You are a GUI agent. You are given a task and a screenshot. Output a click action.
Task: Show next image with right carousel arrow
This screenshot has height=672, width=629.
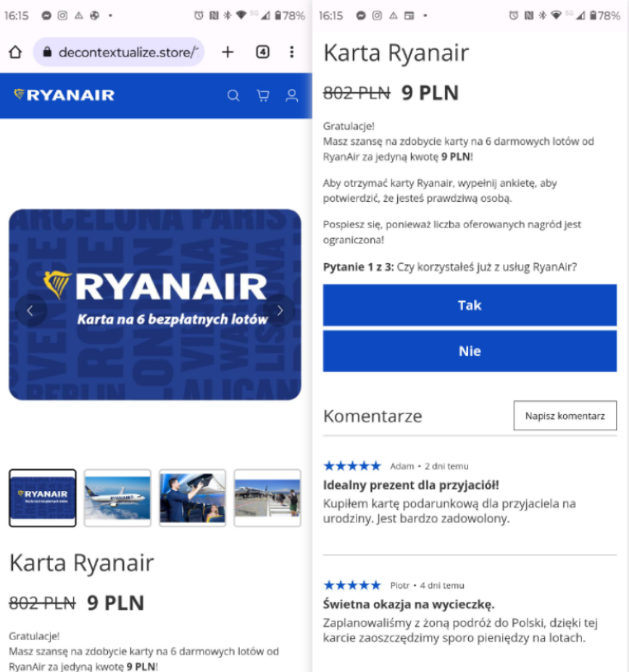[280, 310]
